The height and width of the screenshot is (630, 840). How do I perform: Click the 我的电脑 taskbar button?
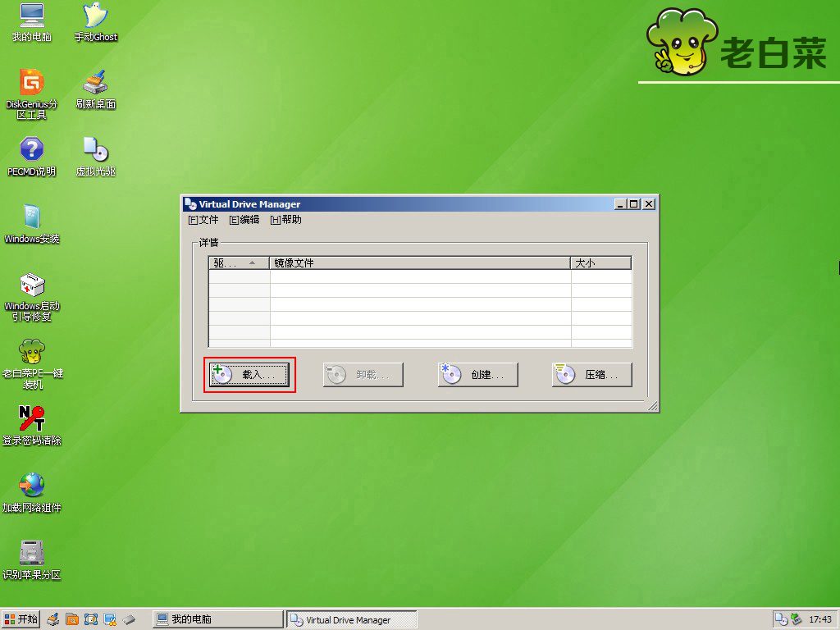pyautogui.click(x=217, y=619)
